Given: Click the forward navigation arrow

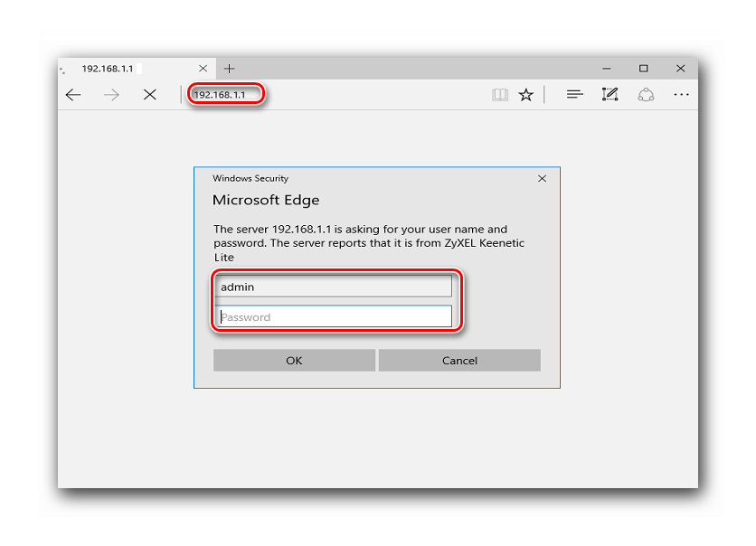Looking at the screenshot, I should click(111, 94).
